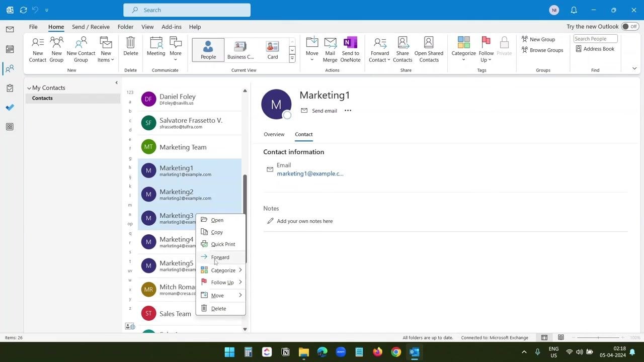Select Daniel Foley contact
644x362 pixels.
(190, 99)
